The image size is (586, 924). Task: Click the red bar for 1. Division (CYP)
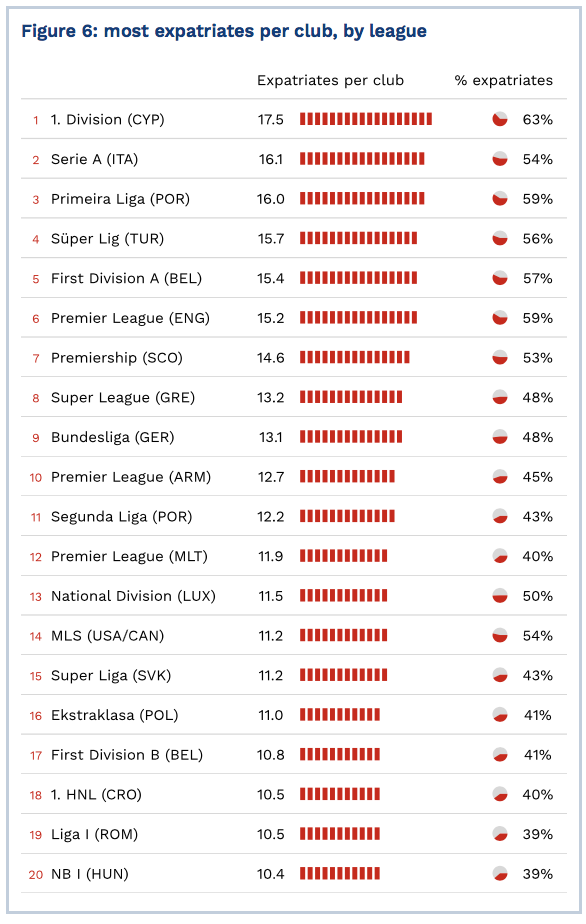[366, 120]
